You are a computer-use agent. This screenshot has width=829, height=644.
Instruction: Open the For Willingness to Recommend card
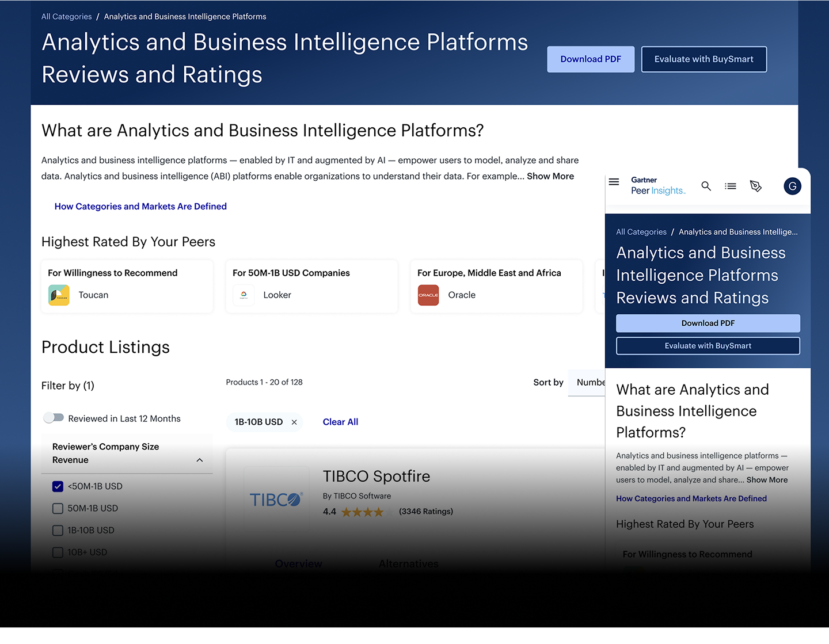point(127,287)
